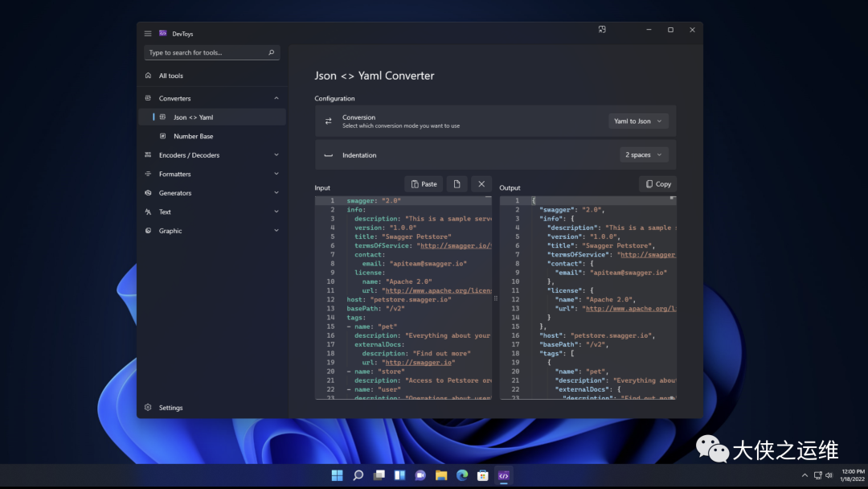Click the volume icon in system tray
This screenshot has height=489, width=868.
(829, 475)
